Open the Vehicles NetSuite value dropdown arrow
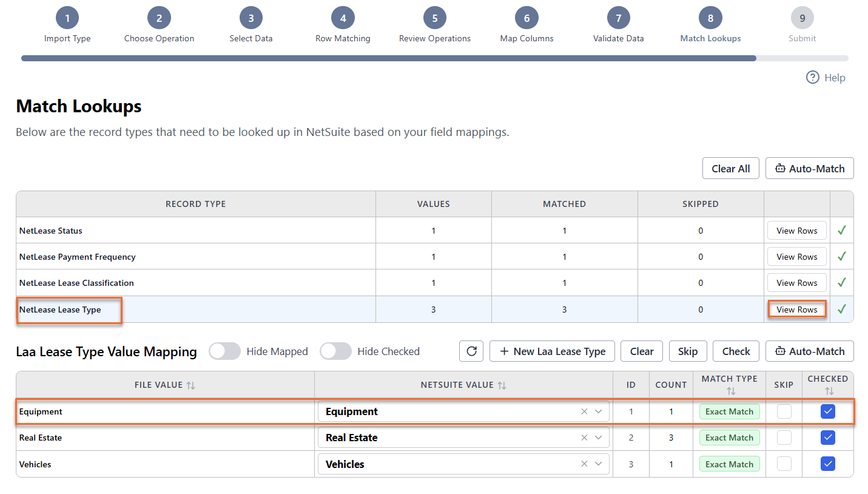 (599, 464)
